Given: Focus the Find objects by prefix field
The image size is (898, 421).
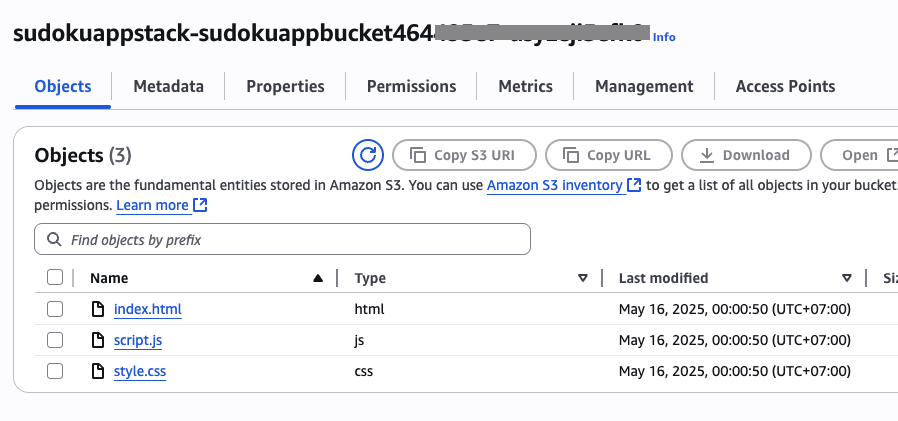Looking at the screenshot, I should point(282,239).
